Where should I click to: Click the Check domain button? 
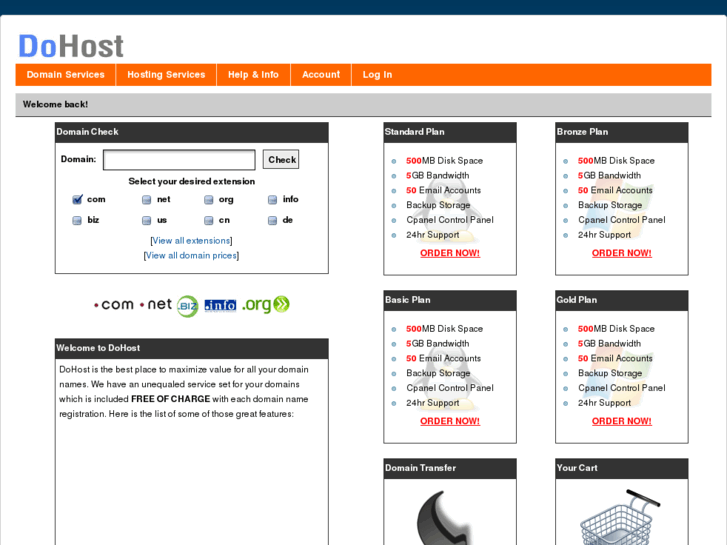pyautogui.click(x=281, y=160)
